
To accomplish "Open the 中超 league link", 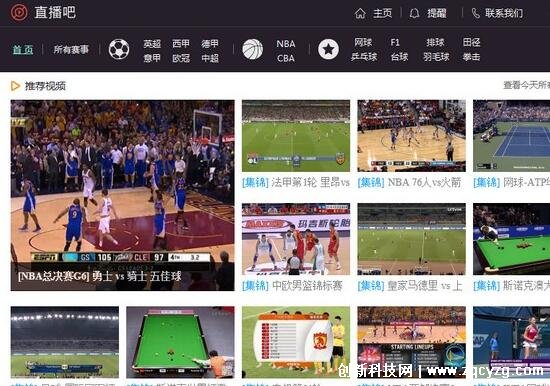I will [x=210, y=58].
